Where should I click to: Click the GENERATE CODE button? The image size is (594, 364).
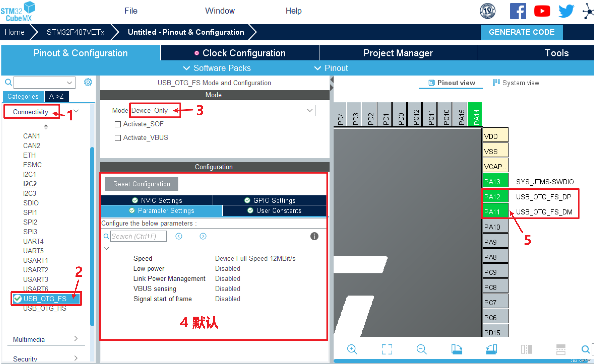(x=521, y=32)
